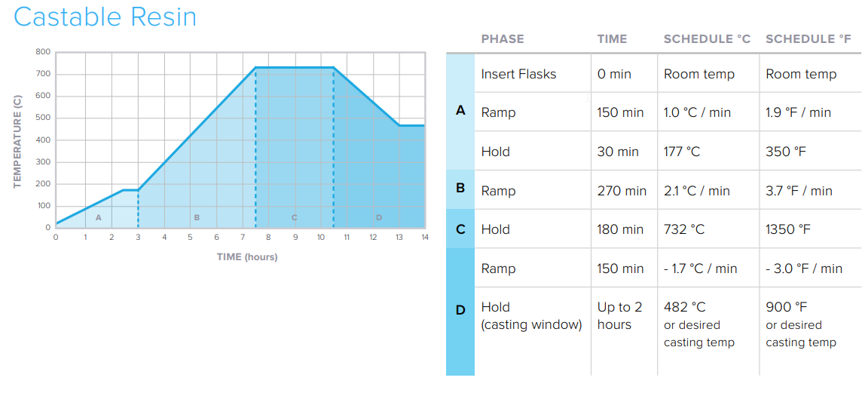Select the SCHEDULE °C column header
Viewport: 868px width, 393px height.
tap(707, 39)
